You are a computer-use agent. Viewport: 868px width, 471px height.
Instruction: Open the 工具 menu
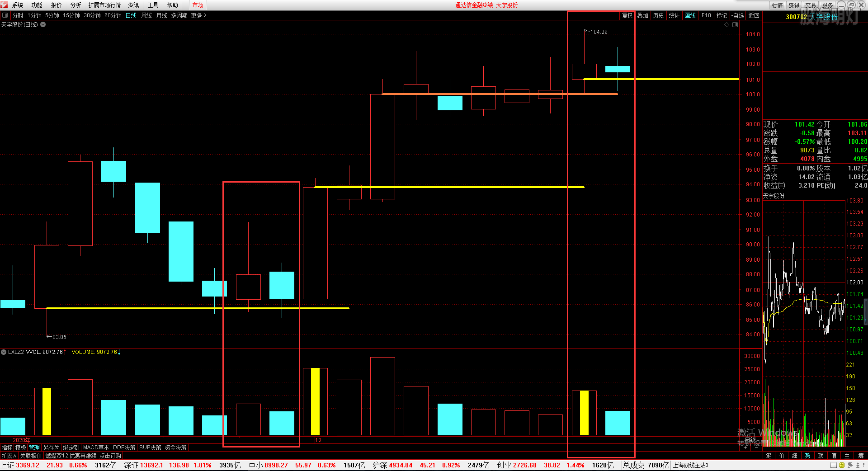click(x=153, y=5)
